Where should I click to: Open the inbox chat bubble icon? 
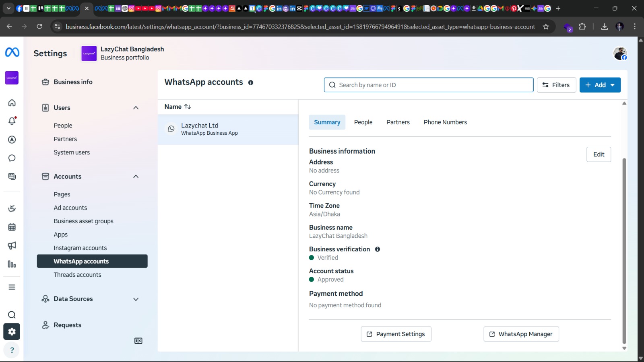point(12,158)
